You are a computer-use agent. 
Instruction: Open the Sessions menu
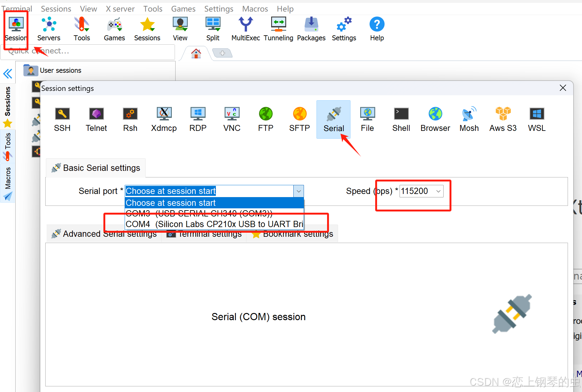pyautogui.click(x=56, y=9)
